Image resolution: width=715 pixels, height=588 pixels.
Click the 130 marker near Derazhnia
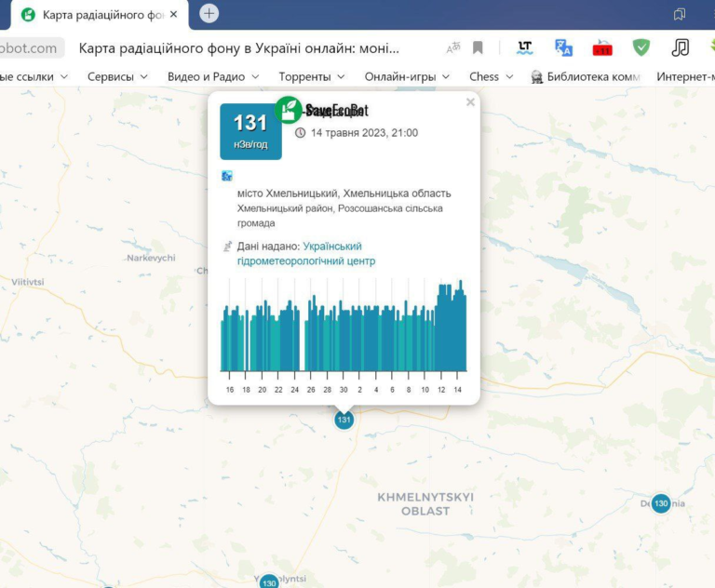pyautogui.click(x=660, y=503)
